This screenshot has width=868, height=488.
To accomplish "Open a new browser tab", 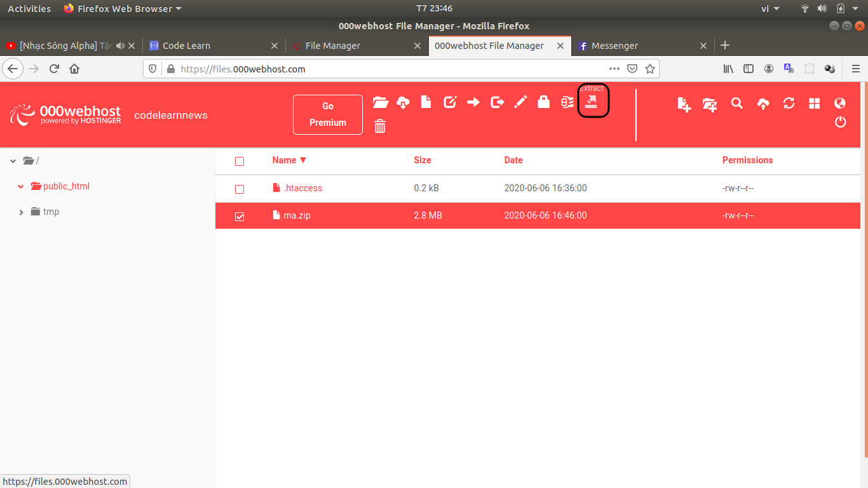I will coord(725,45).
